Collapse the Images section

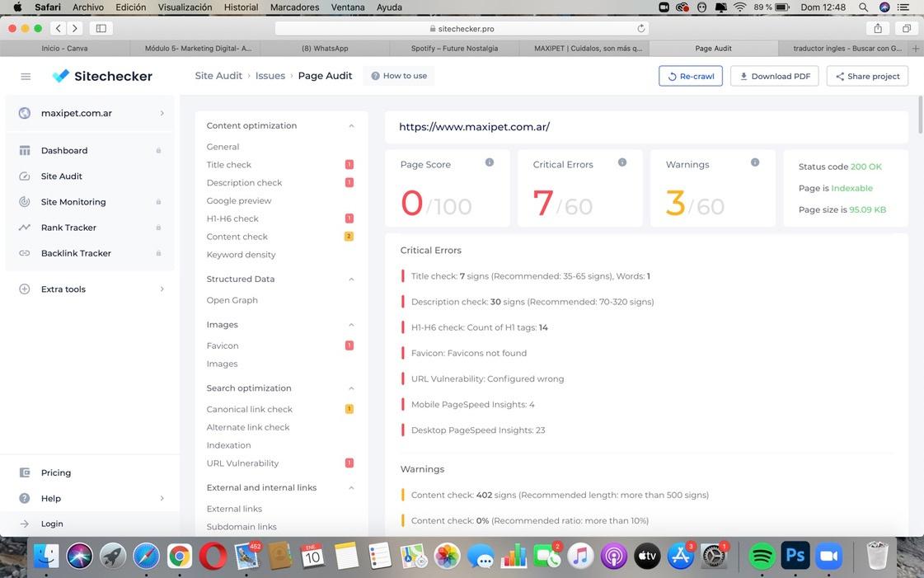(x=351, y=325)
